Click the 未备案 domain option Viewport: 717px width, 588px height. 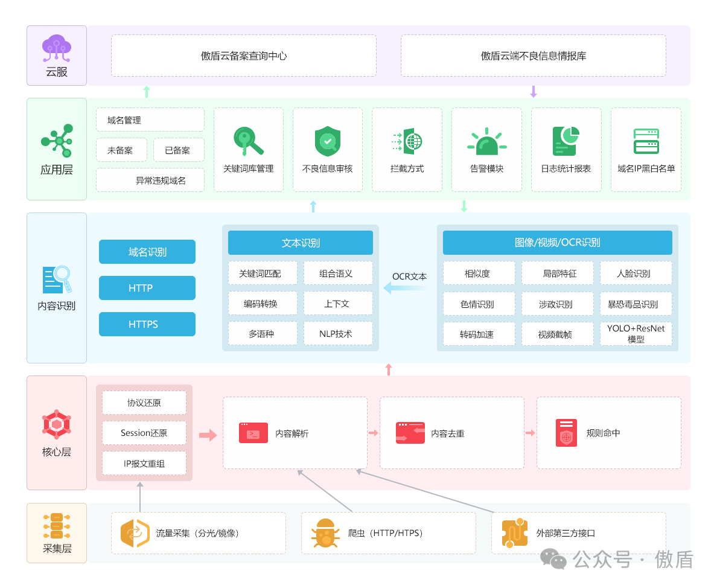click(121, 150)
